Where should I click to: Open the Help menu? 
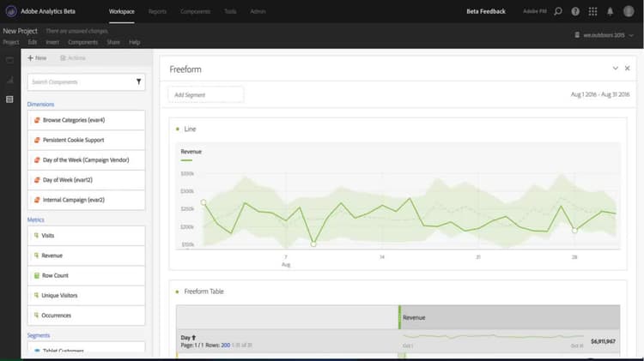pyautogui.click(x=135, y=42)
